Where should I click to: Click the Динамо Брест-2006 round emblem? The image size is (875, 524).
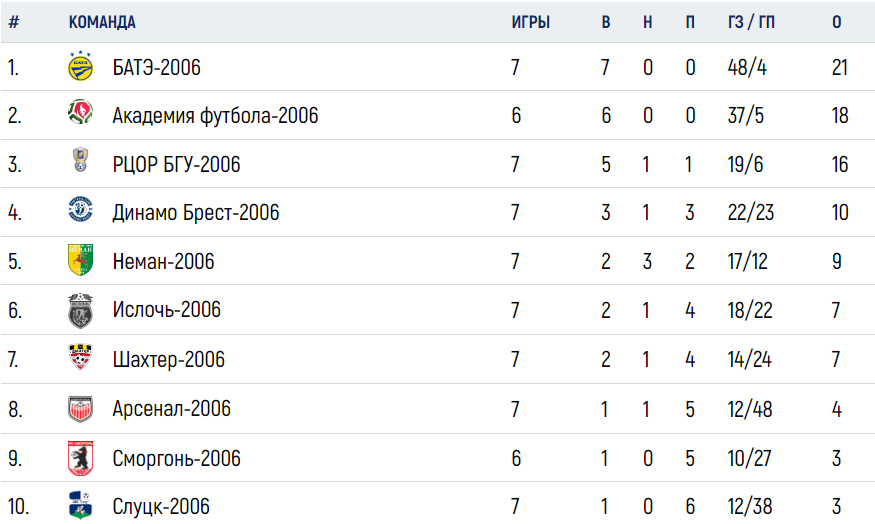click(80, 209)
